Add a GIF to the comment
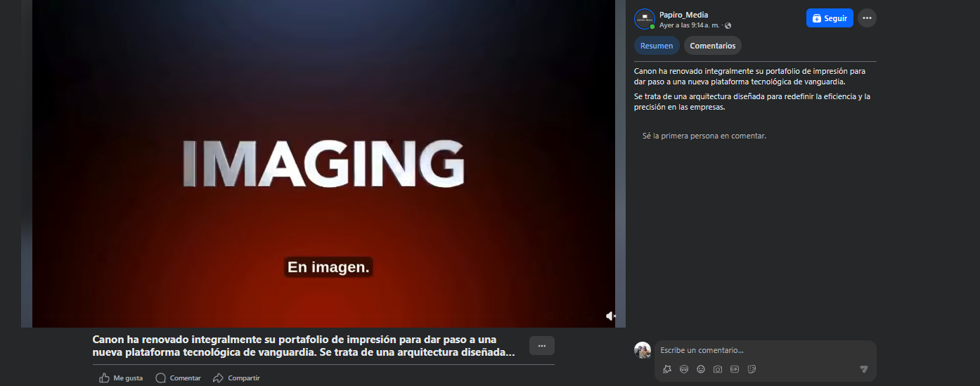 [735, 369]
